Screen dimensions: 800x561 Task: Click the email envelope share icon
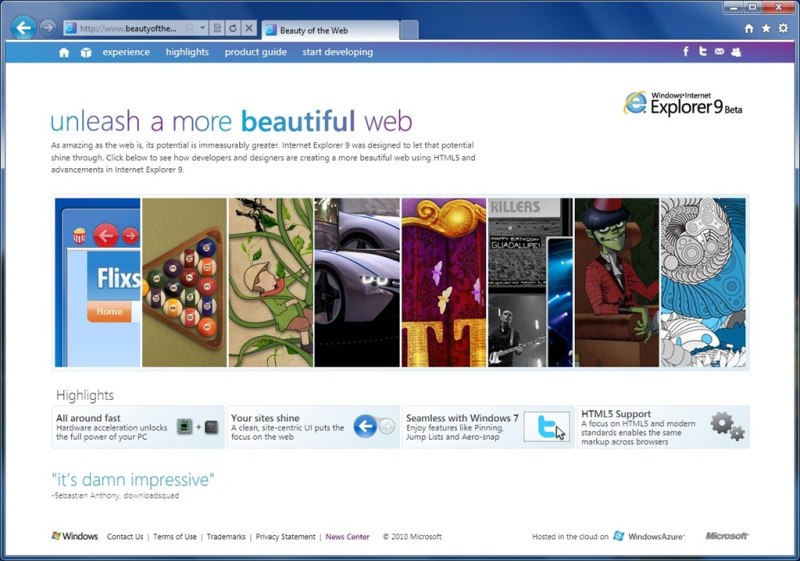(x=719, y=52)
